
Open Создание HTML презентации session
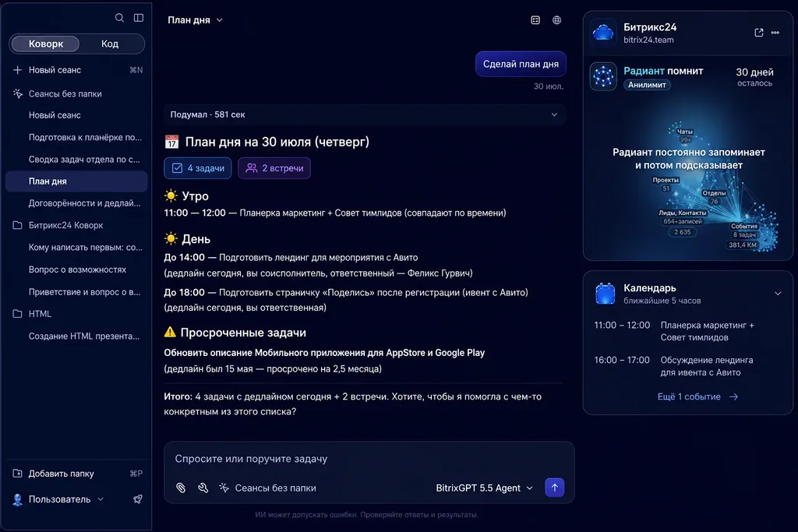76,336
